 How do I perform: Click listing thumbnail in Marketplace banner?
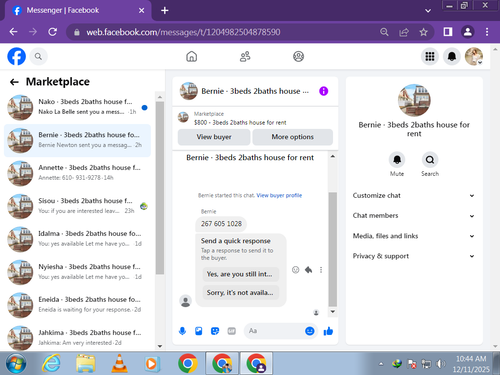183,117
